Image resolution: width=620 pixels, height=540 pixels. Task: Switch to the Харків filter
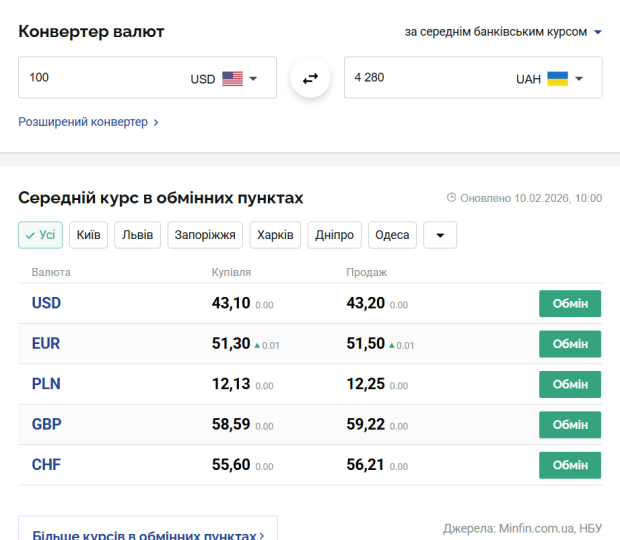pos(275,235)
